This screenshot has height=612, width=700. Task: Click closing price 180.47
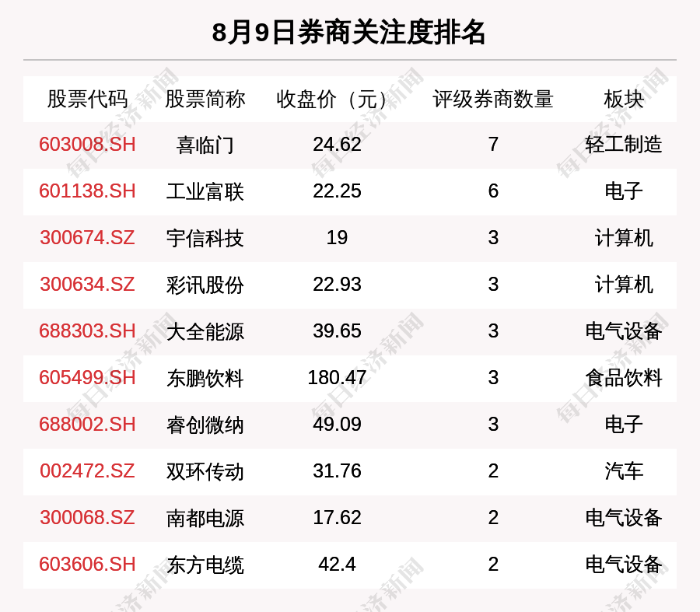click(x=337, y=378)
